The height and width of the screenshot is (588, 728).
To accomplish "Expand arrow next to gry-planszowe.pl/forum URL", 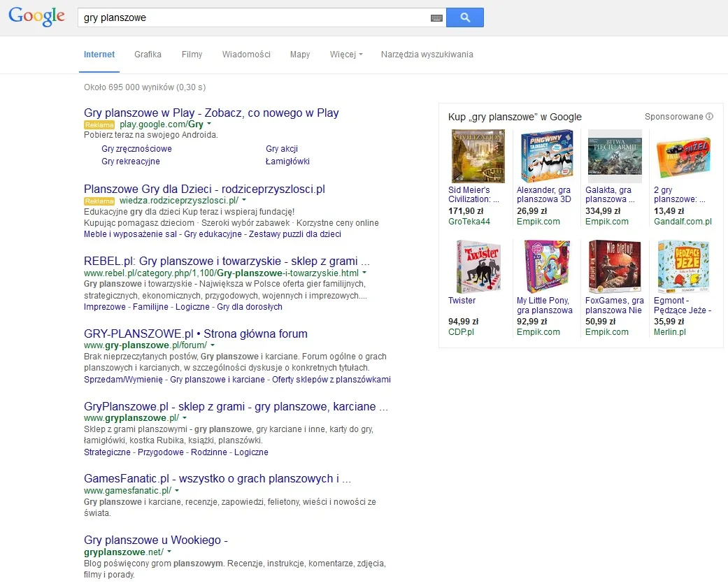I will pyautogui.click(x=213, y=345).
